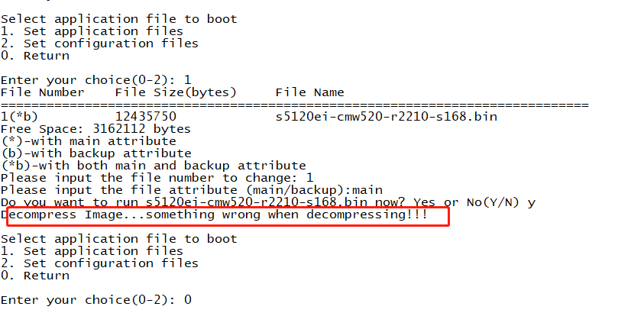Click the File Name column header
Image resolution: width=644 pixels, height=313 pixels.
309,92
